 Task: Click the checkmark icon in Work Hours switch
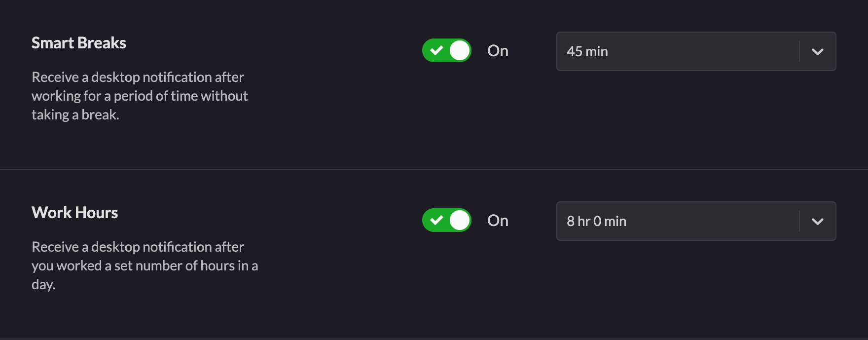click(x=436, y=220)
